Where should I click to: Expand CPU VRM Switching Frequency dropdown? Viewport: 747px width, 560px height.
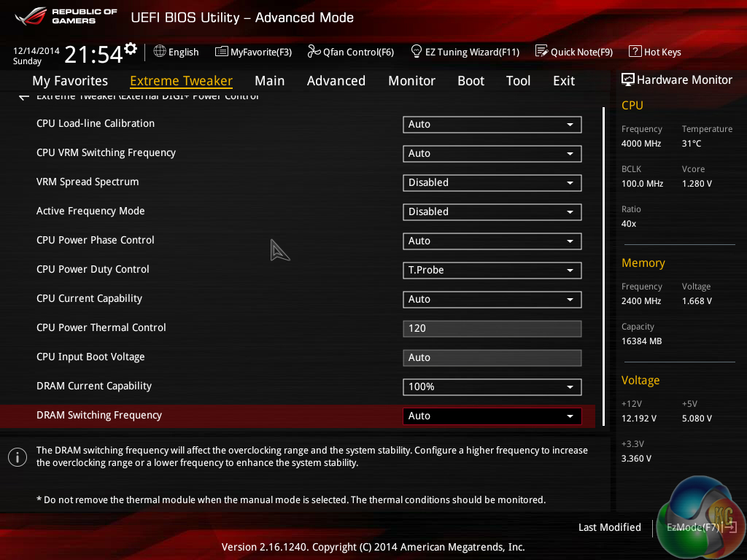492,153
